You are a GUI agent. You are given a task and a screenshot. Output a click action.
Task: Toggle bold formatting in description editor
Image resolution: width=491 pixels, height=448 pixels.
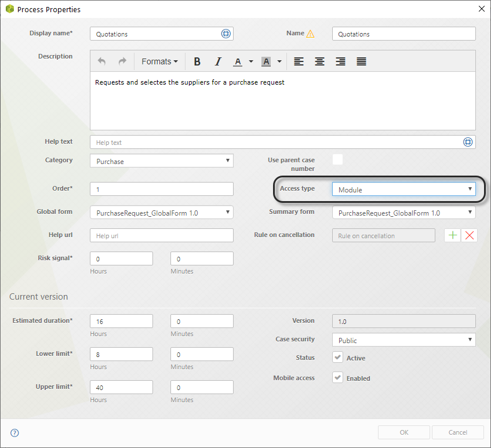click(197, 61)
